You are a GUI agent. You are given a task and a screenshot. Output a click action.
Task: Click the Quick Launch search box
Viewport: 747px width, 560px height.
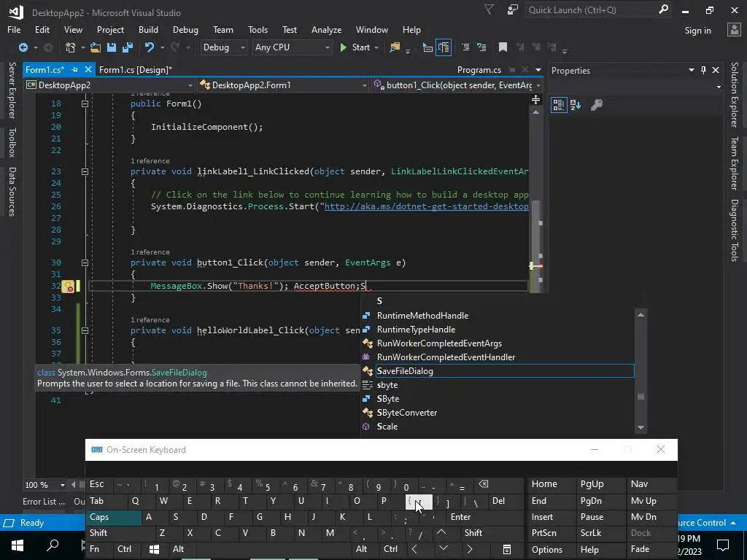(591, 9)
